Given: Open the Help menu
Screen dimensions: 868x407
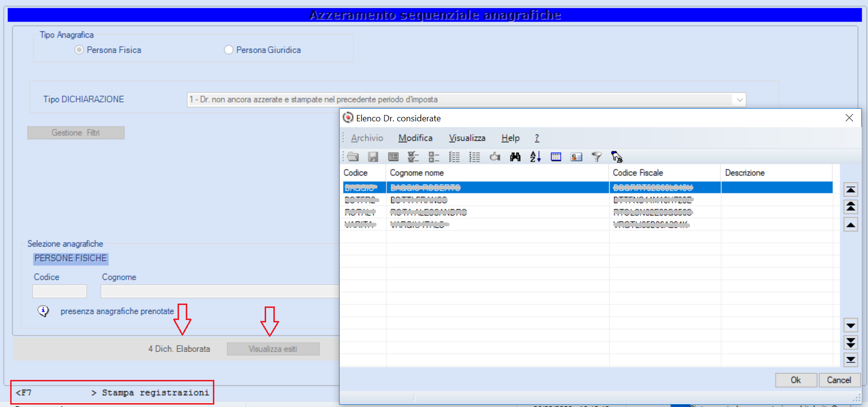Looking at the screenshot, I should 510,138.
